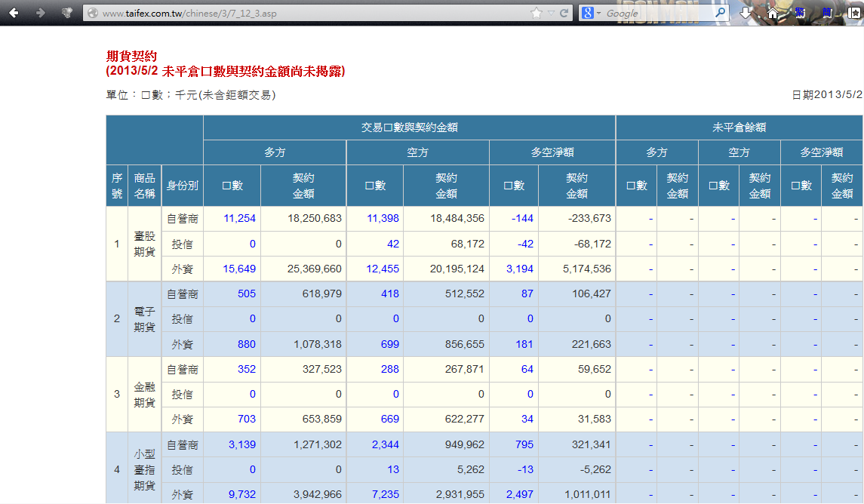Click the 電子期貨 product name cell
The width and height of the screenshot is (864, 504).
tap(144, 319)
